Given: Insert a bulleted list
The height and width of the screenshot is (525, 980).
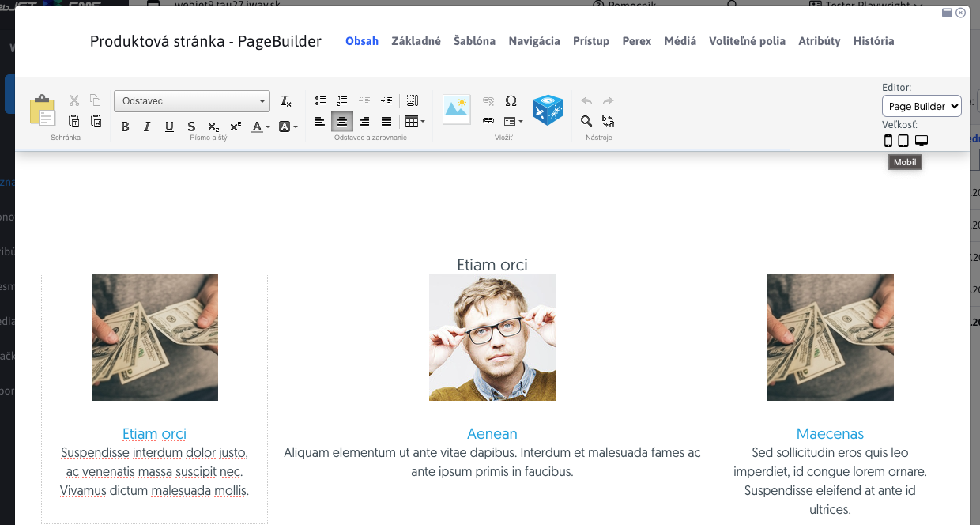Looking at the screenshot, I should click(x=320, y=100).
